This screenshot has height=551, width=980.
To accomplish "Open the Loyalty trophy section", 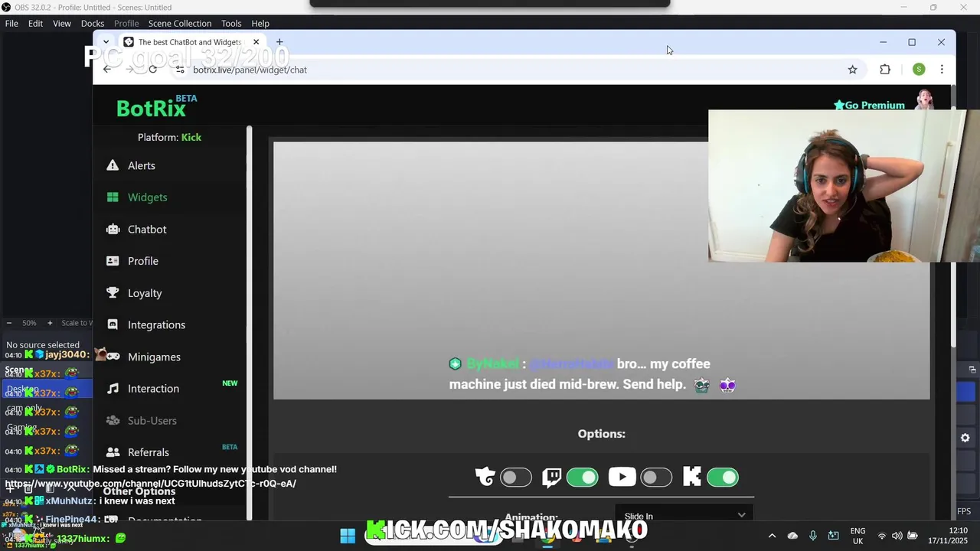I will pyautogui.click(x=144, y=293).
